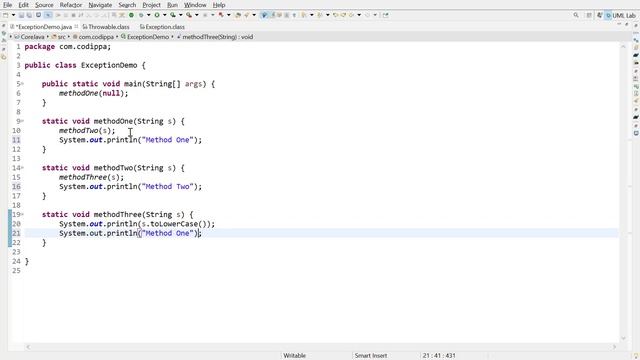Click 'methodOne(null);' on line 6

click(93, 93)
